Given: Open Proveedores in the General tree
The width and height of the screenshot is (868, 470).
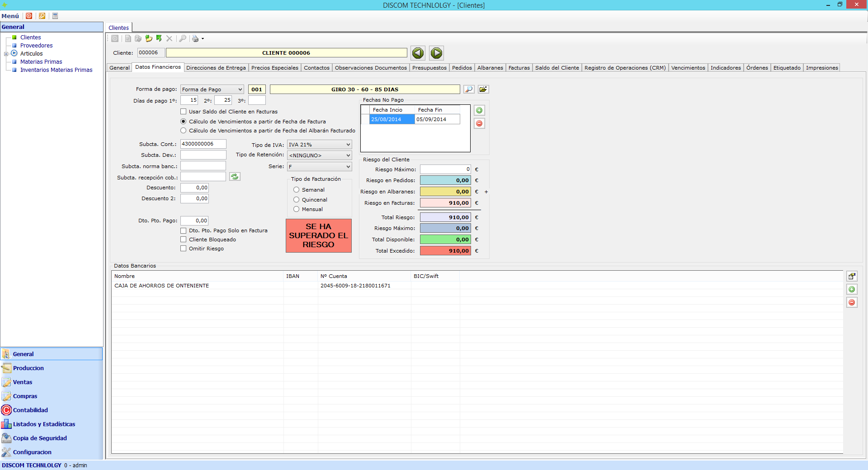Looking at the screenshot, I should tap(36, 46).
